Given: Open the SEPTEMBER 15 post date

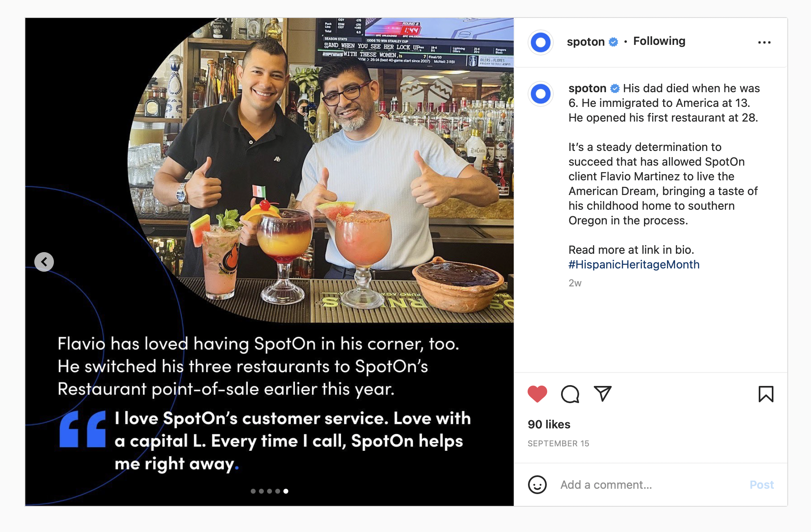Looking at the screenshot, I should [558, 443].
